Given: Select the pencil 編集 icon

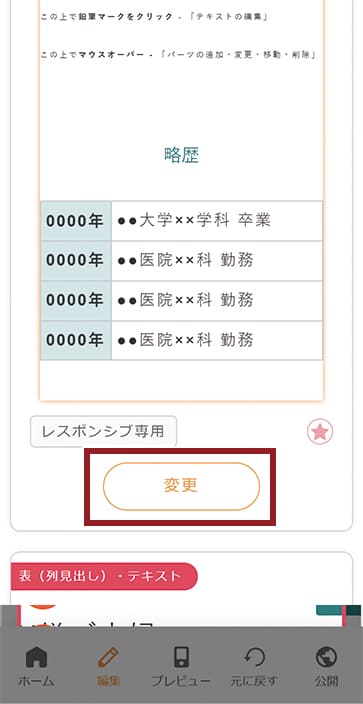Looking at the screenshot, I should pyautogui.click(x=108, y=658).
